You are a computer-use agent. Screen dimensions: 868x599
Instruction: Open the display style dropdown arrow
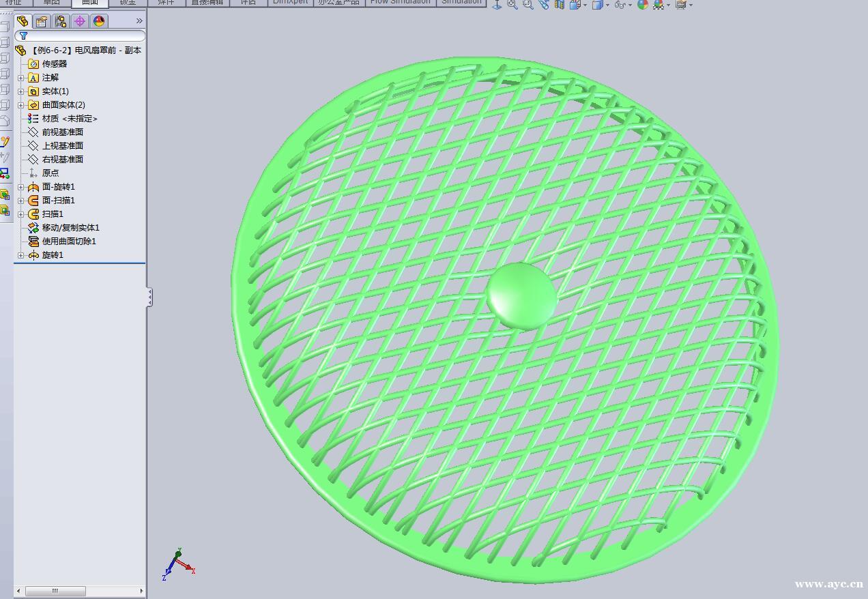607,5
